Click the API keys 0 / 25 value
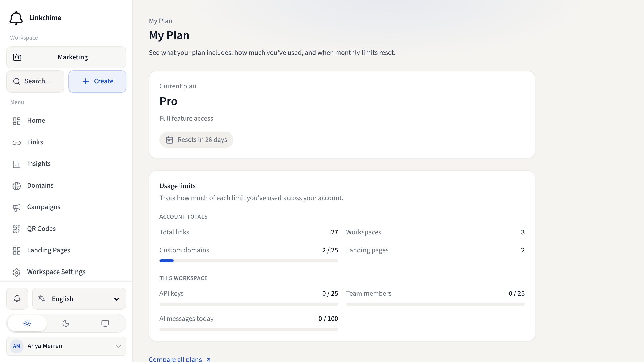Viewport: 644px width, 362px height. [330, 293]
